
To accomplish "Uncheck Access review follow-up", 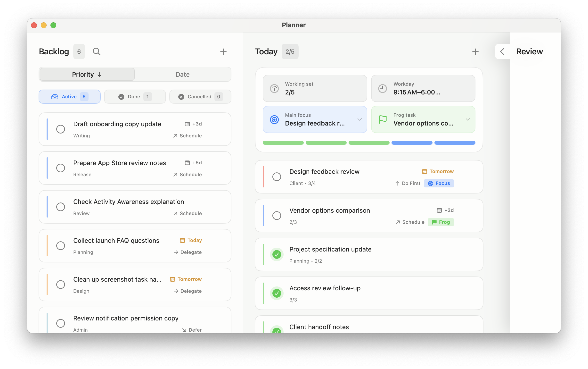I will point(277,293).
